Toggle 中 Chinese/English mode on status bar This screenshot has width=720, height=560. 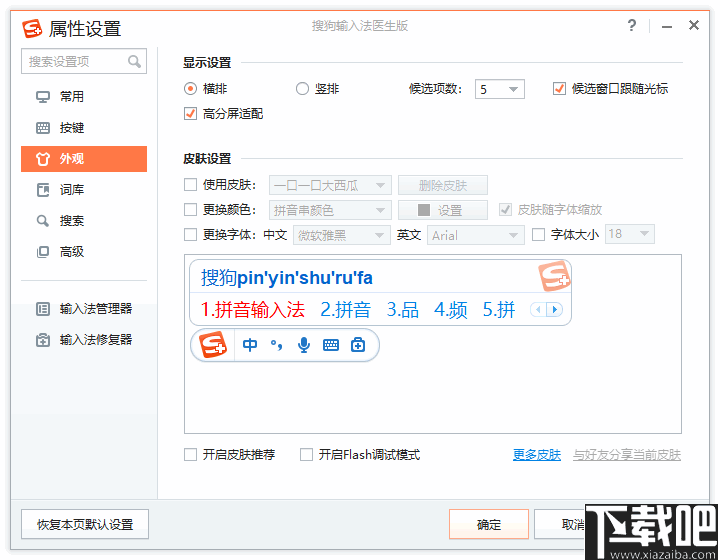[250, 345]
